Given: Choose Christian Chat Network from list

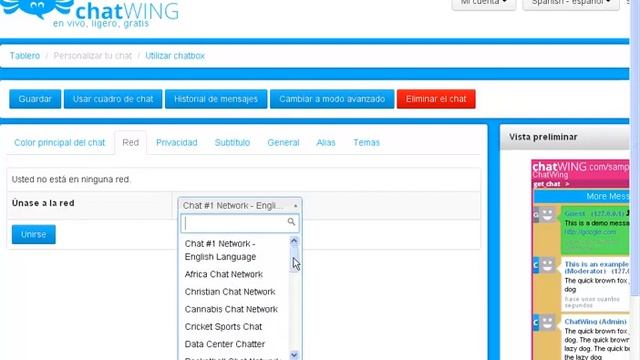Looking at the screenshot, I should coord(235,292).
